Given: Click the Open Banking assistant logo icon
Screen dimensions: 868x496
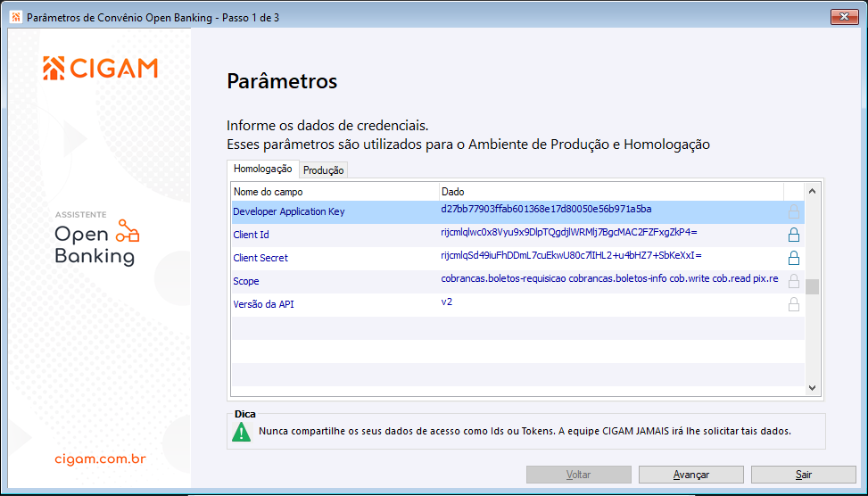Looking at the screenshot, I should tap(128, 231).
